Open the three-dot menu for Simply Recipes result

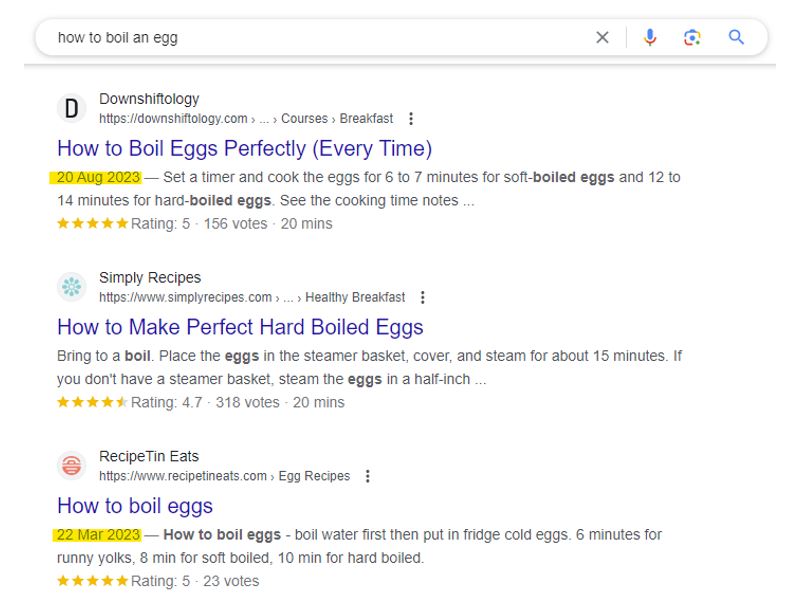pos(422,297)
